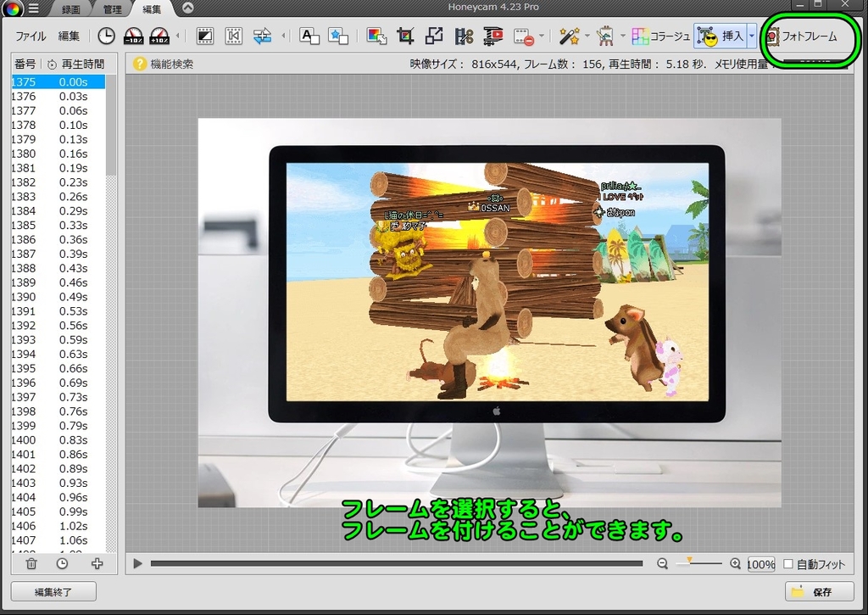Open the コラージュ collage tool
The image size is (868, 615).
click(x=661, y=36)
